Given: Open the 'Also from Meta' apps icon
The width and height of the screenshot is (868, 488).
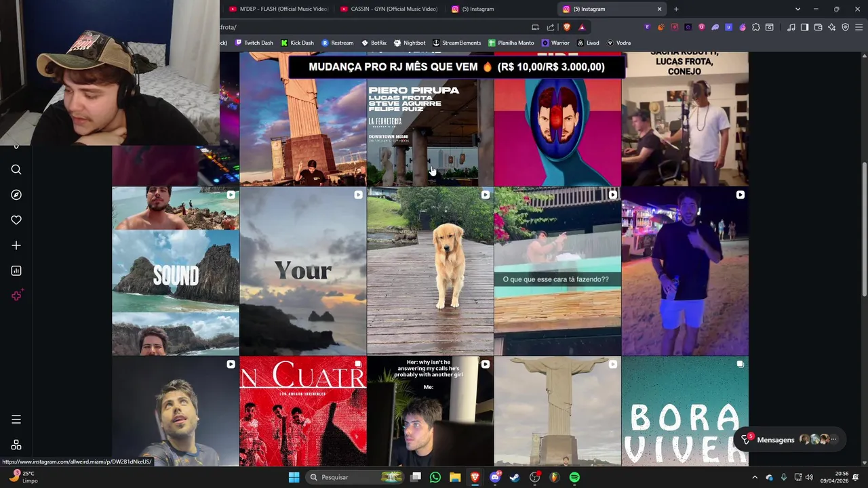Looking at the screenshot, I should coord(16,445).
